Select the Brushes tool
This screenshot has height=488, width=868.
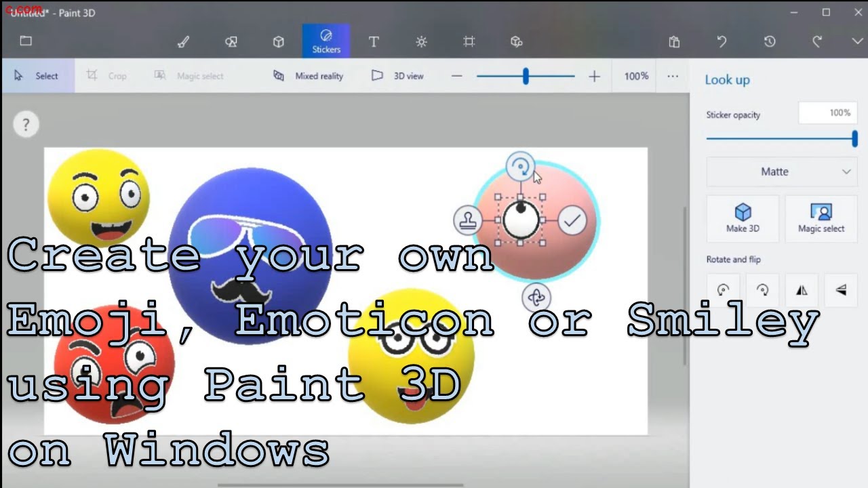click(183, 41)
